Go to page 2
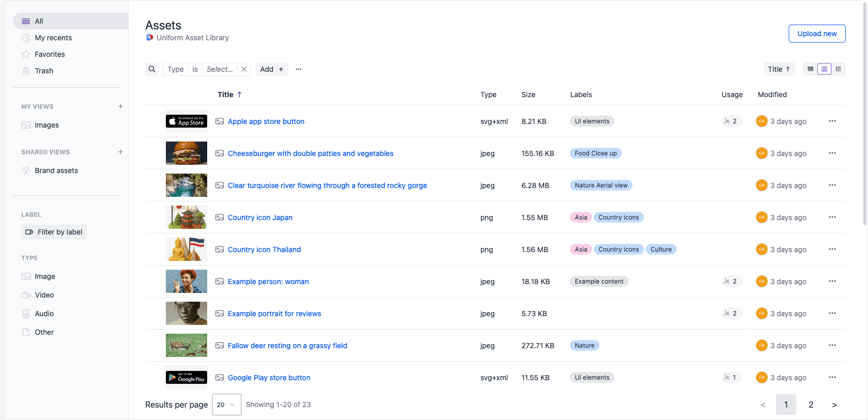 pos(811,405)
